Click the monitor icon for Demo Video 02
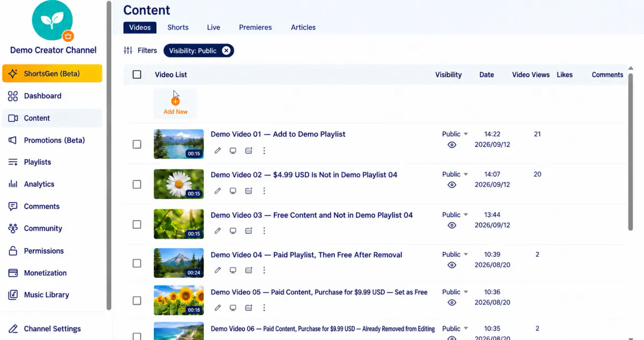The image size is (644, 340). coord(233,191)
